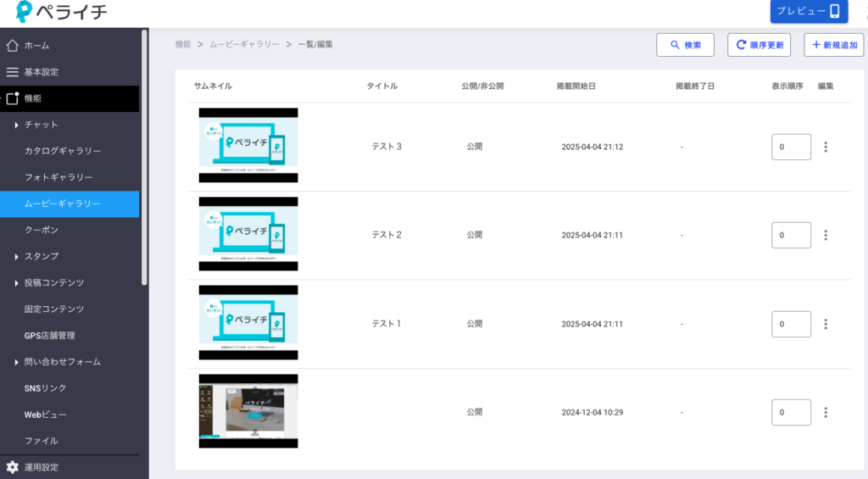Click the gear icon for 運用設定

12,467
